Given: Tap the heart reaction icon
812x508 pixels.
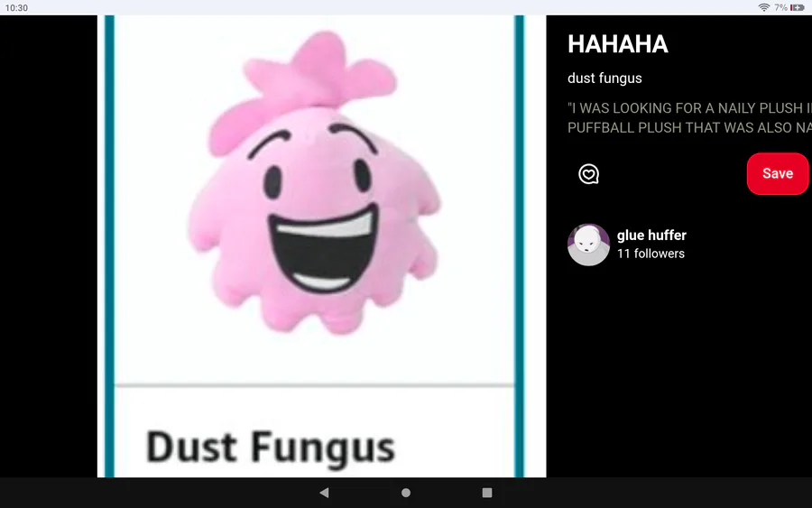Looking at the screenshot, I should [x=588, y=174].
